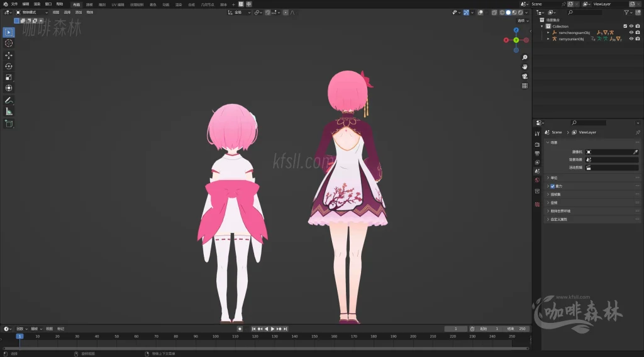Open the View Layer properties tab
The image size is (644, 357).
[x=537, y=162]
